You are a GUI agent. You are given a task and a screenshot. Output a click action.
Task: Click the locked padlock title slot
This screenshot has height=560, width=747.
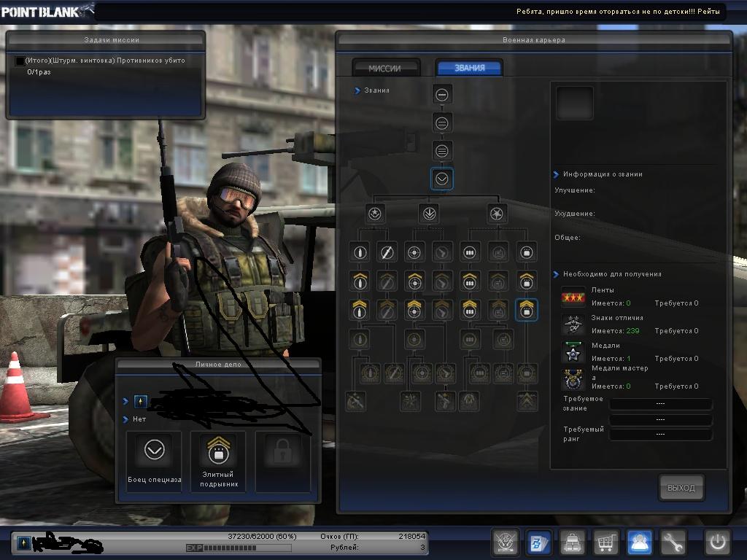point(282,461)
